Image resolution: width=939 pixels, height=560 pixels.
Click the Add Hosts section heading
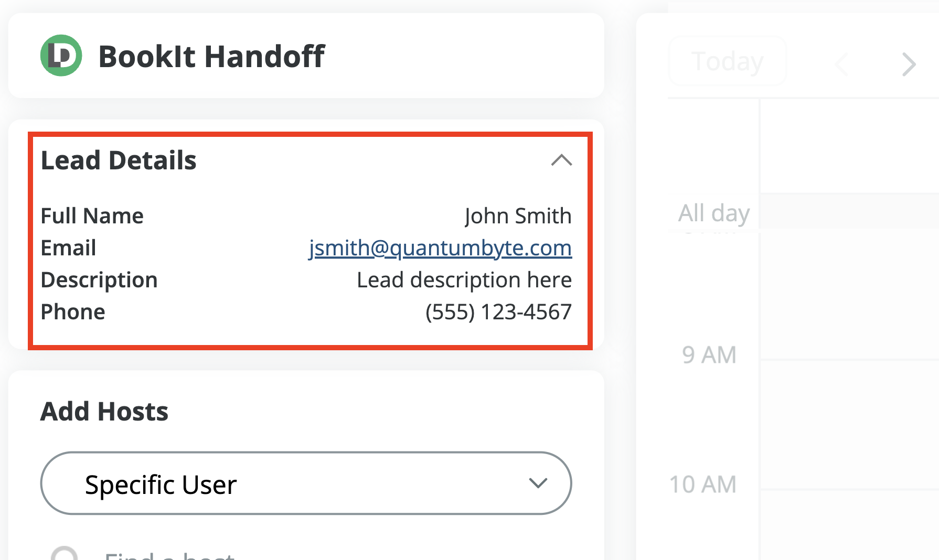pos(104,411)
